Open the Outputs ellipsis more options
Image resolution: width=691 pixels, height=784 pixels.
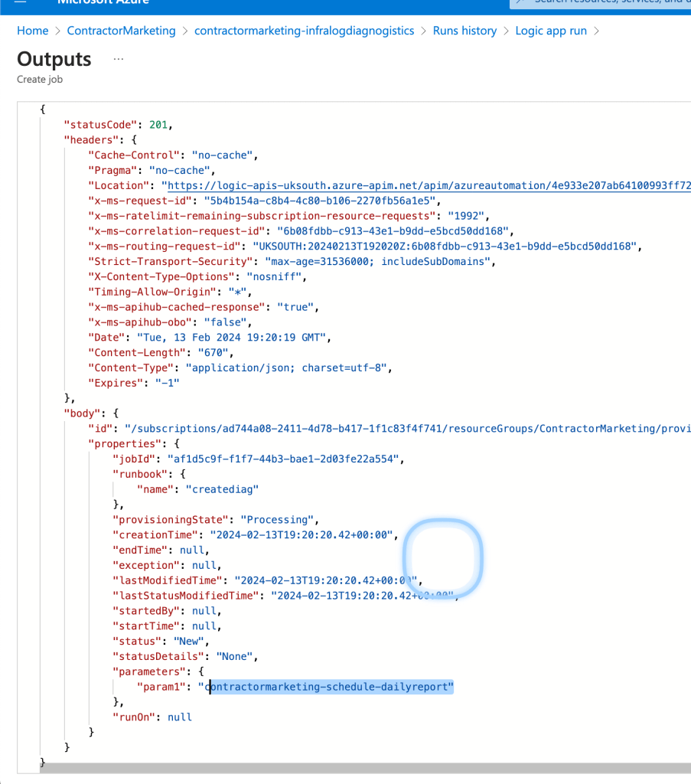click(x=118, y=59)
